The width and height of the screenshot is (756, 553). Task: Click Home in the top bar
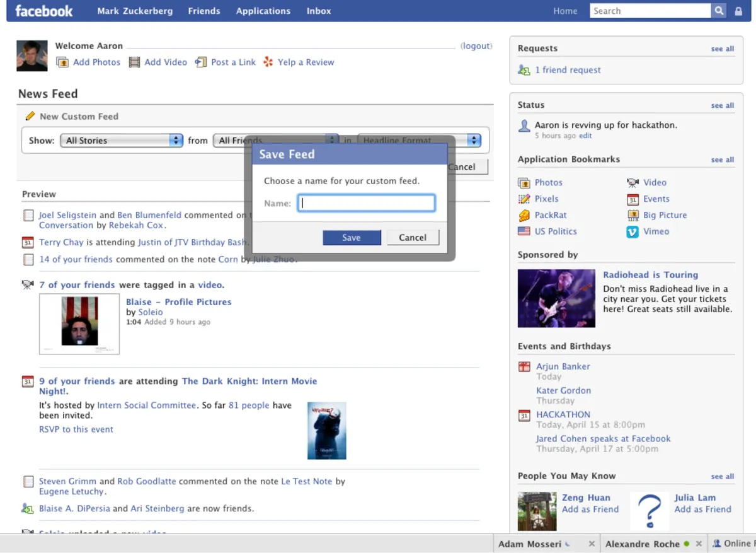[565, 11]
